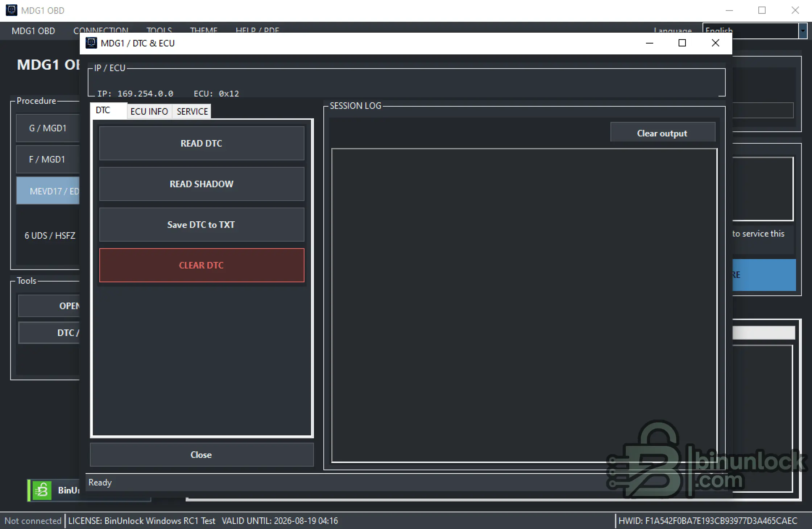Click the HWID text in status bar
Screen dimensions: 812x529
(x=708, y=521)
